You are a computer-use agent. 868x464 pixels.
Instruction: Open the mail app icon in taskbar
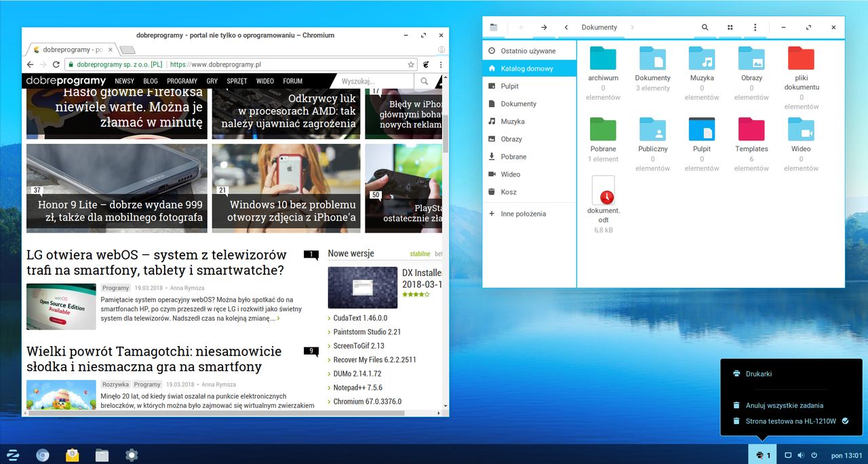(73, 455)
